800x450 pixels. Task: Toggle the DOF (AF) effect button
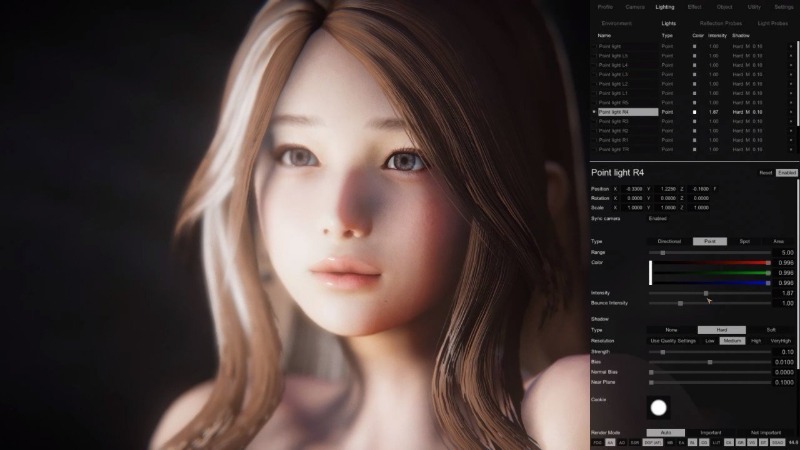tap(653, 443)
